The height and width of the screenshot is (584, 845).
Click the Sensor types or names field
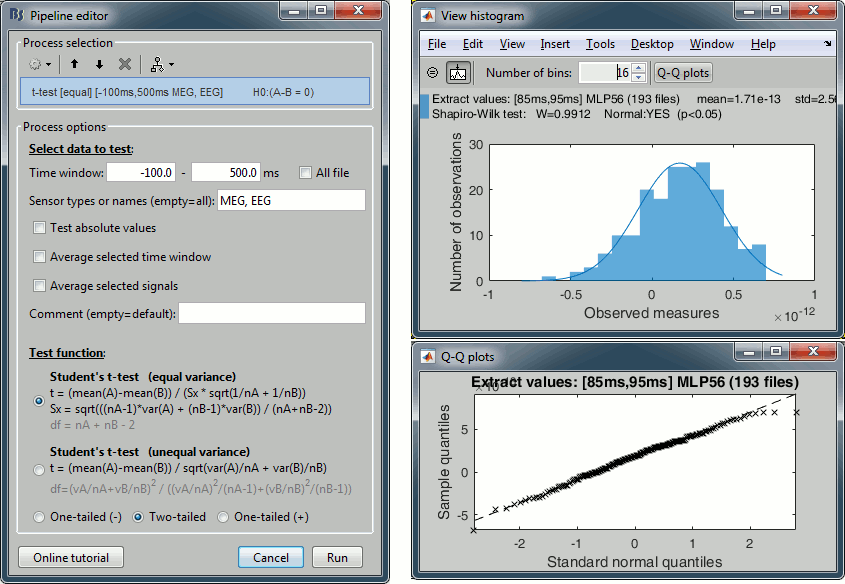pos(291,201)
